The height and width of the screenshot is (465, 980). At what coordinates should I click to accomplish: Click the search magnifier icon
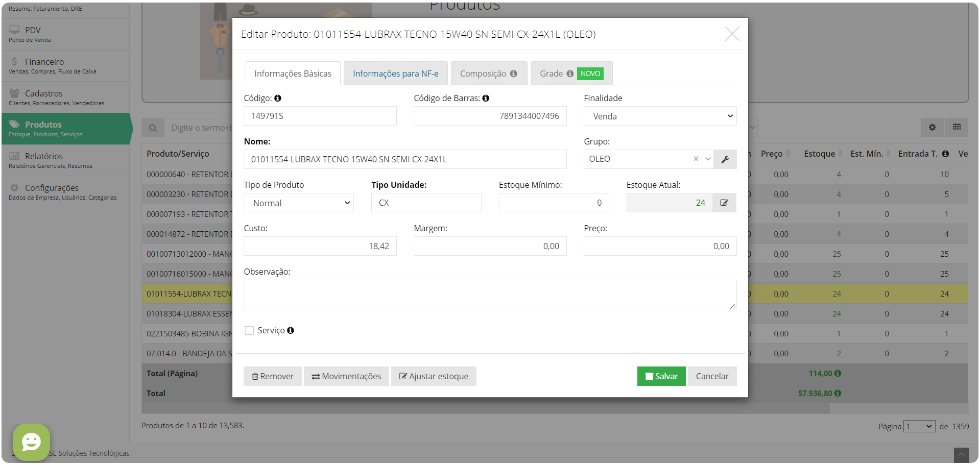153,127
